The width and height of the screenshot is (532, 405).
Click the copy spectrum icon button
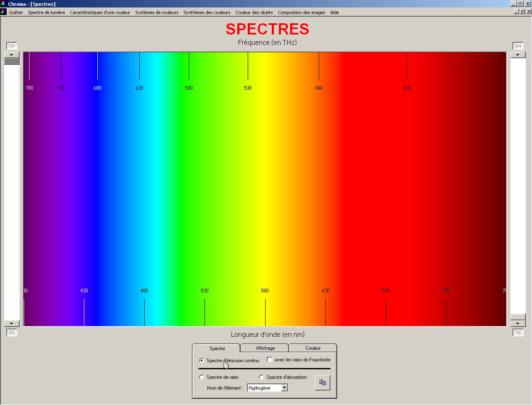pyautogui.click(x=323, y=383)
